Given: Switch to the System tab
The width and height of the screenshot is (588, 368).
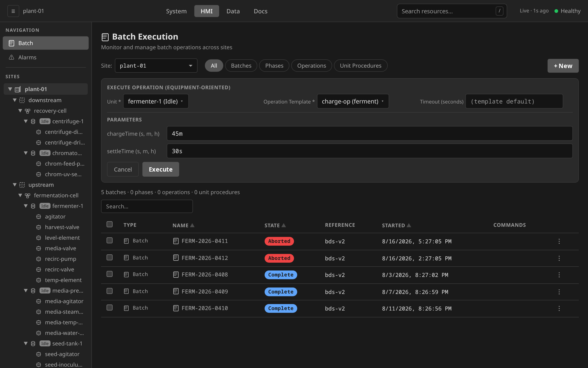Looking at the screenshot, I should pyautogui.click(x=176, y=11).
